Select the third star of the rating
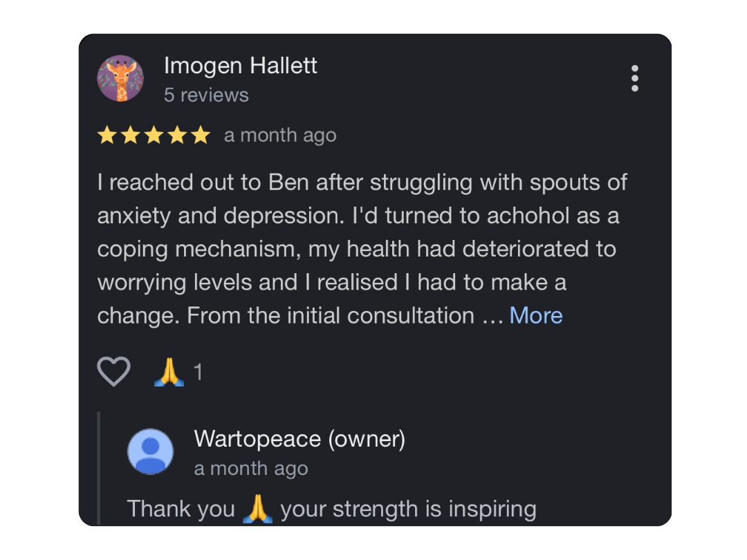The image size is (747, 560). point(154,136)
